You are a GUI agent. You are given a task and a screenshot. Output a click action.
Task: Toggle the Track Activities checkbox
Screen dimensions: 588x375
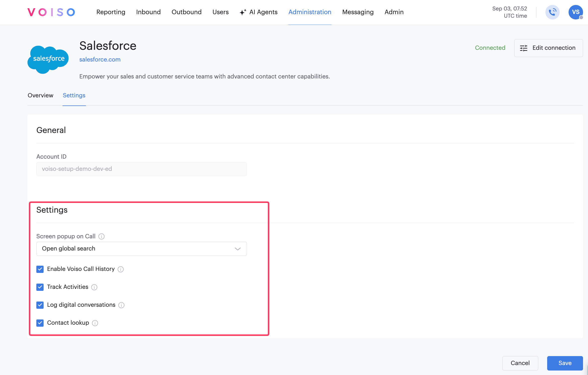coord(40,287)
